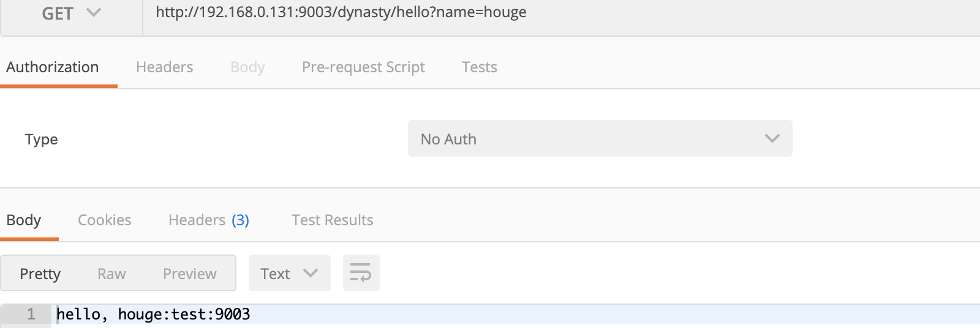This screenshot has height=328, width=980.
Task: Show the response Body tab
Action: (x=24, y=220)
